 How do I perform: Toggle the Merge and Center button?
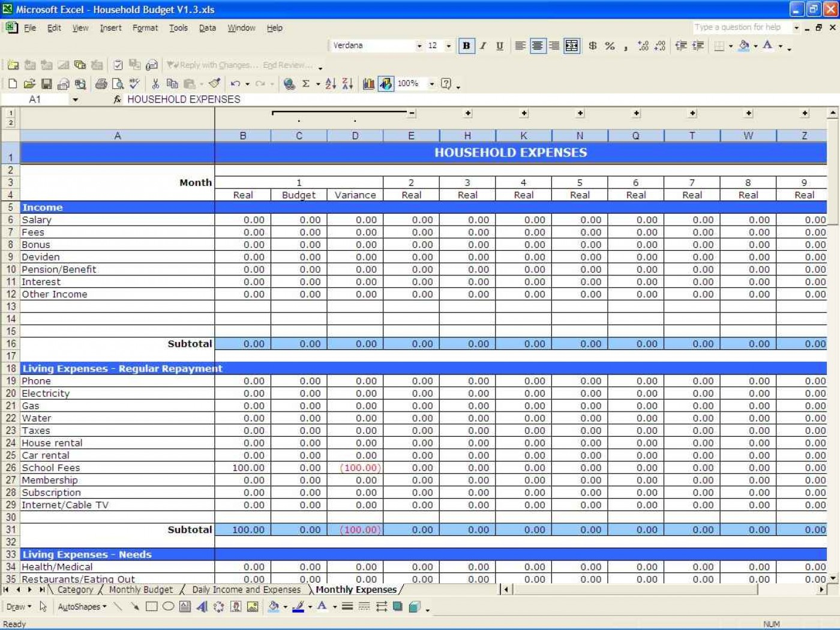click(x=572, y=46)
